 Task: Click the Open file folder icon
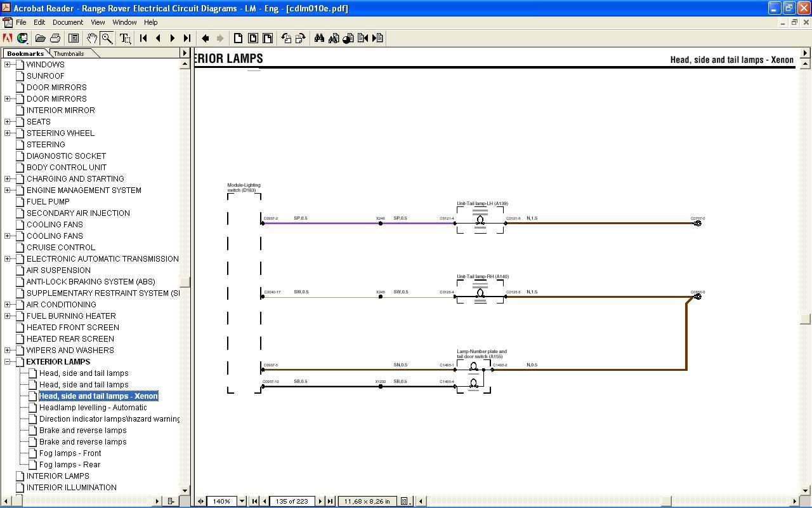(40, 38)
